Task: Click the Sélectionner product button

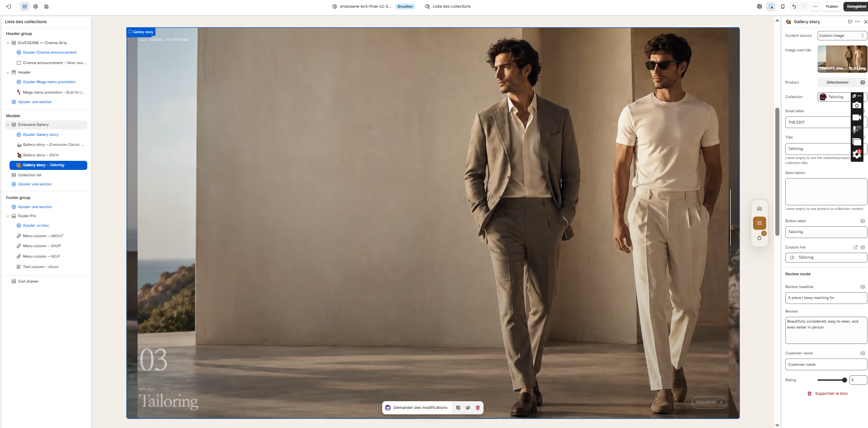Action: [837, 82]
